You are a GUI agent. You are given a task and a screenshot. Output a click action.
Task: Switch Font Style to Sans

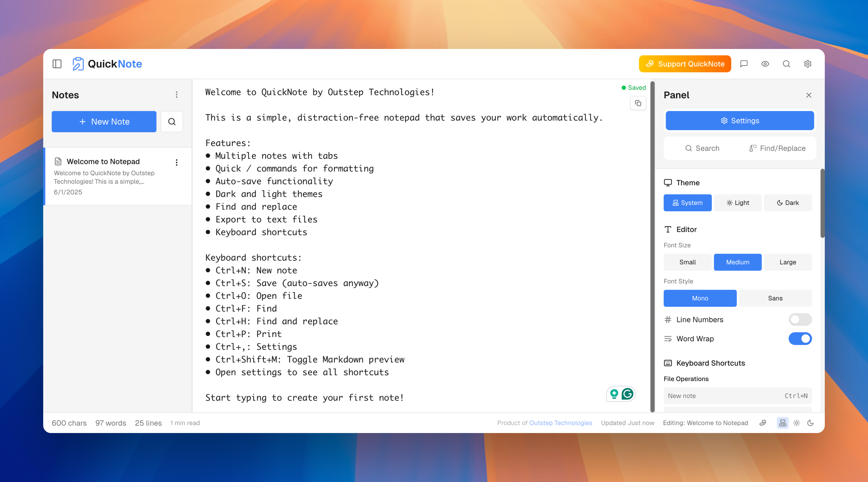775,298
